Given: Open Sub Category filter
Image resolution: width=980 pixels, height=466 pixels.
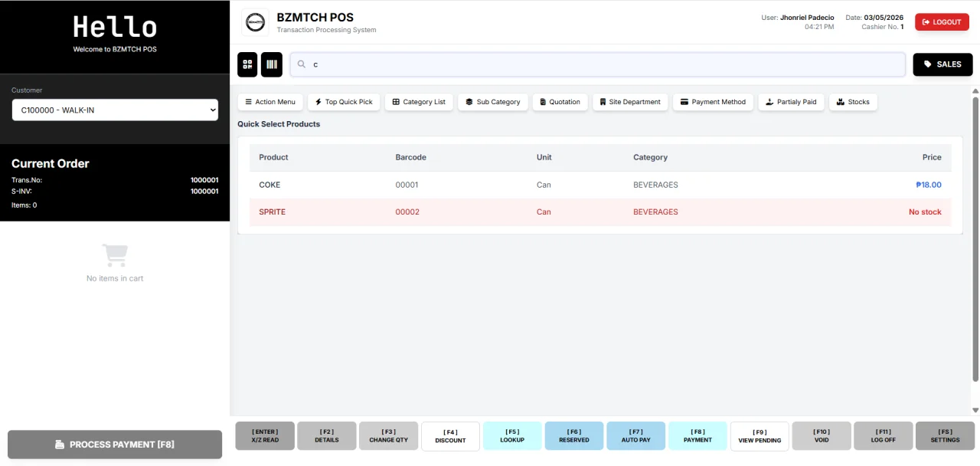Looking at the screenshot, I should point(493,102).
